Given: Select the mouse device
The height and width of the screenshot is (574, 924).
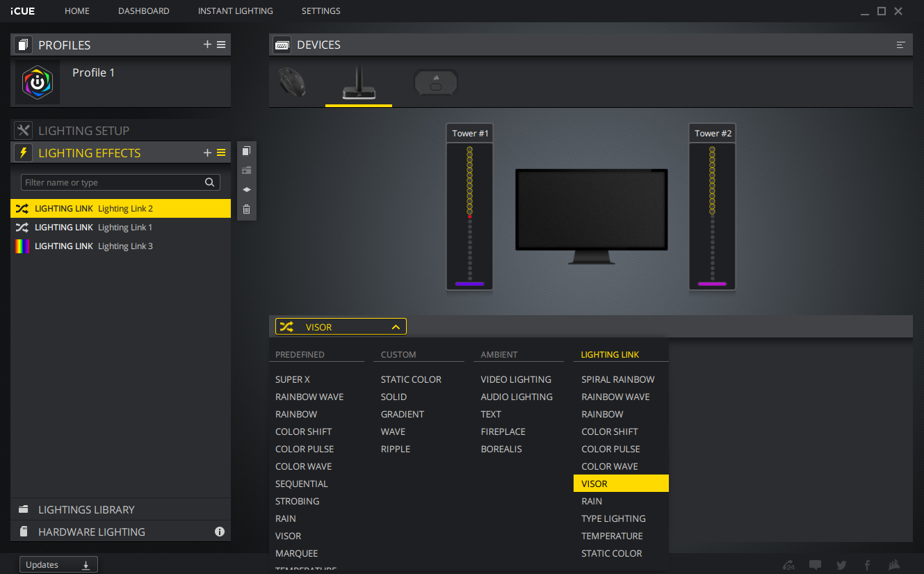Looking at the screenshot, I should point(292,82).
